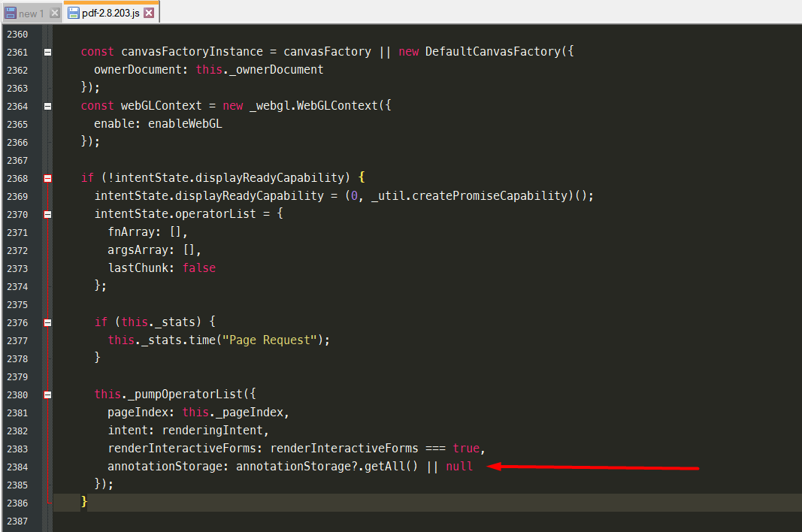802x532 pixels.
Task: Click line number 2375 in the margin
Action: point(17,304)
